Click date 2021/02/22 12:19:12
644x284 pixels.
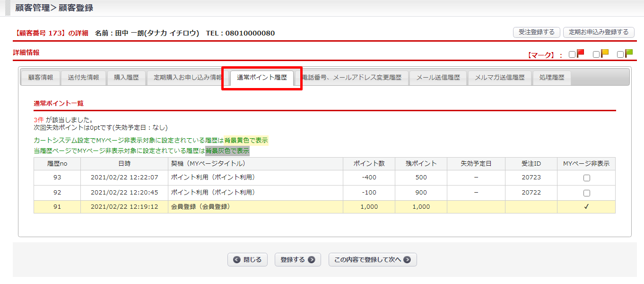pos(124,207)
